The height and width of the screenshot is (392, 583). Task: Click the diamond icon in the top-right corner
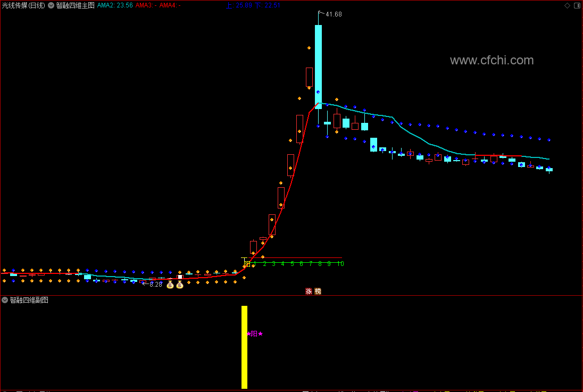click(568, 5)
